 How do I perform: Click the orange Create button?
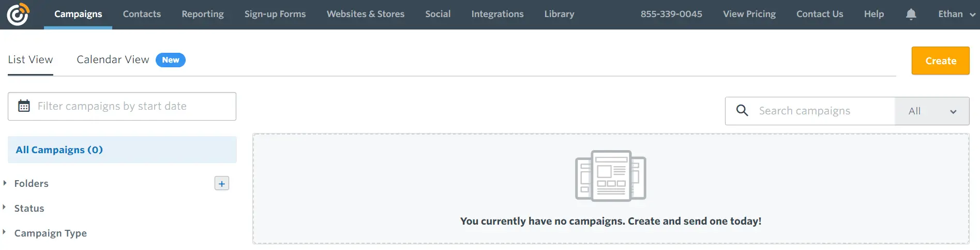(940, 61)
